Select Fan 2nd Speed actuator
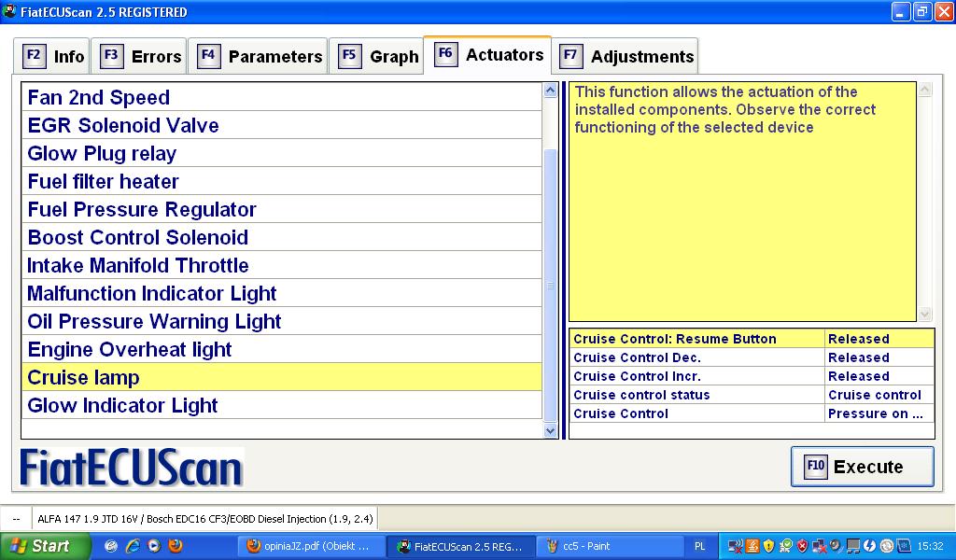 point(282,97)
